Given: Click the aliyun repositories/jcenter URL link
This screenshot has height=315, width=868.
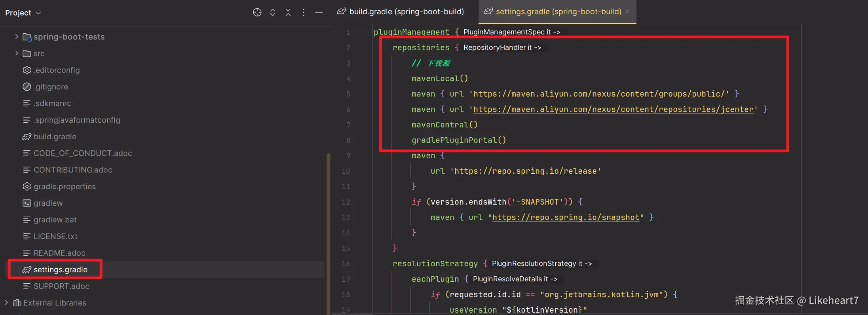Looking at the screenshot, I should tap(613, 109).
